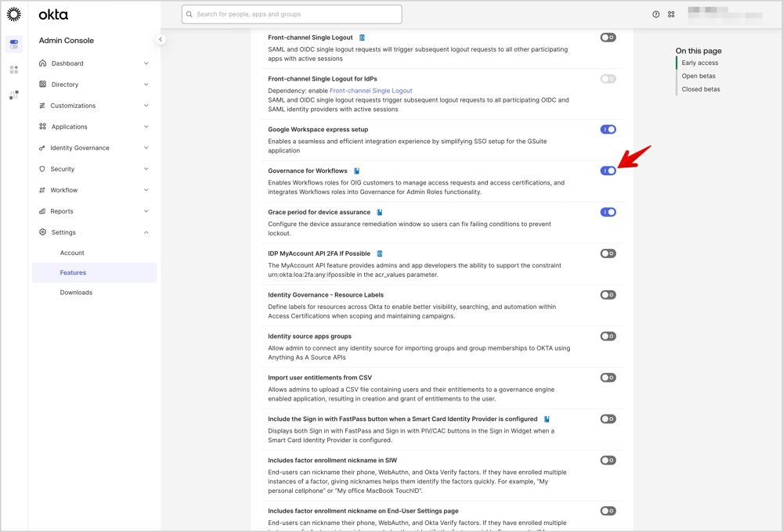Click the API icon next to IDP MyAccount API 2FA
Screen dimensions: 783x532
coord(380,253)
